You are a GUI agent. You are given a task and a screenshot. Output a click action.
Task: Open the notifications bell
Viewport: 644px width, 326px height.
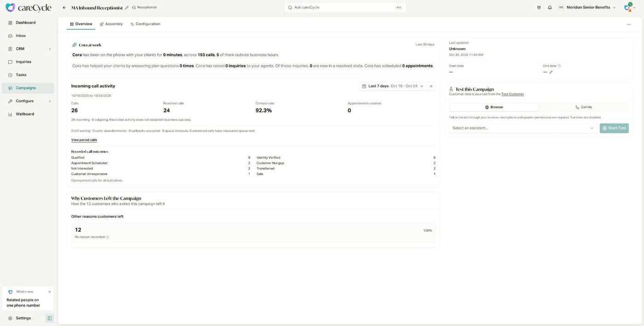coord(550,7)
